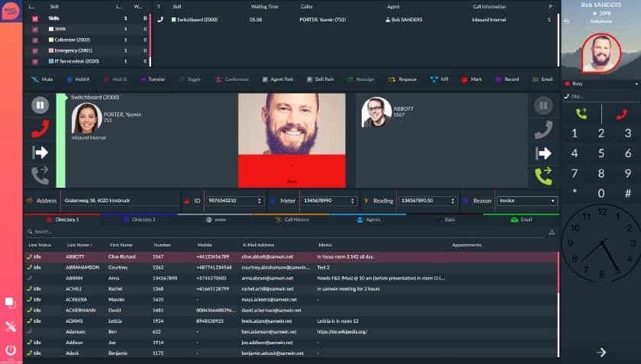Image resolution: width=641 pixels, height=364 pixels.
Task: Uncheck the IT Servicedesk (2020) checkbox
Action: (x=35, y=60)
